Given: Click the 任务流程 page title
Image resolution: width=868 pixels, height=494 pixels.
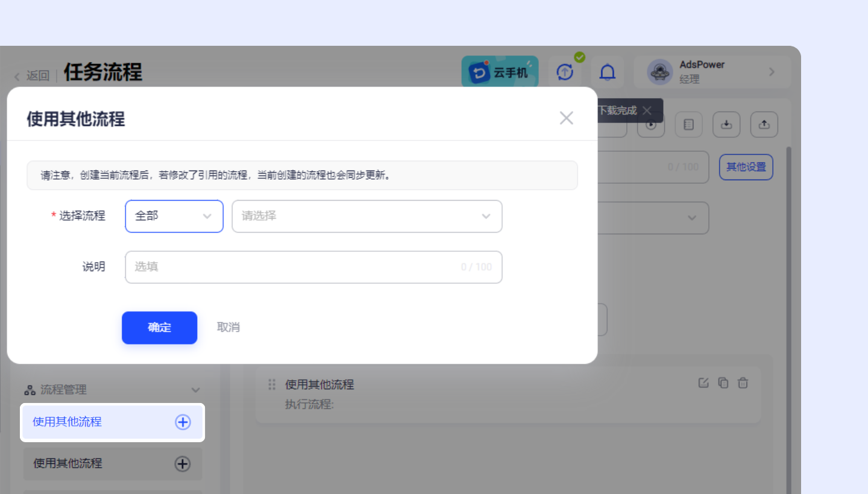Looking at the screenshot, I should (103, 72).
